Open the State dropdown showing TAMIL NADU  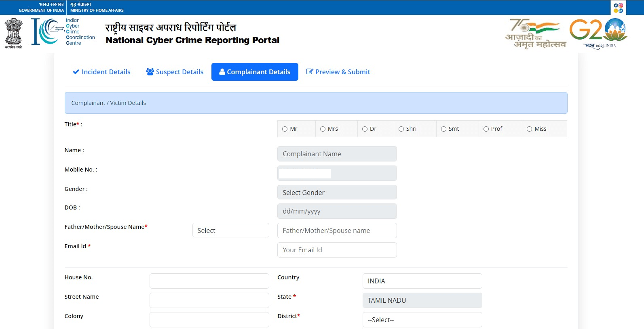point(422,300)
